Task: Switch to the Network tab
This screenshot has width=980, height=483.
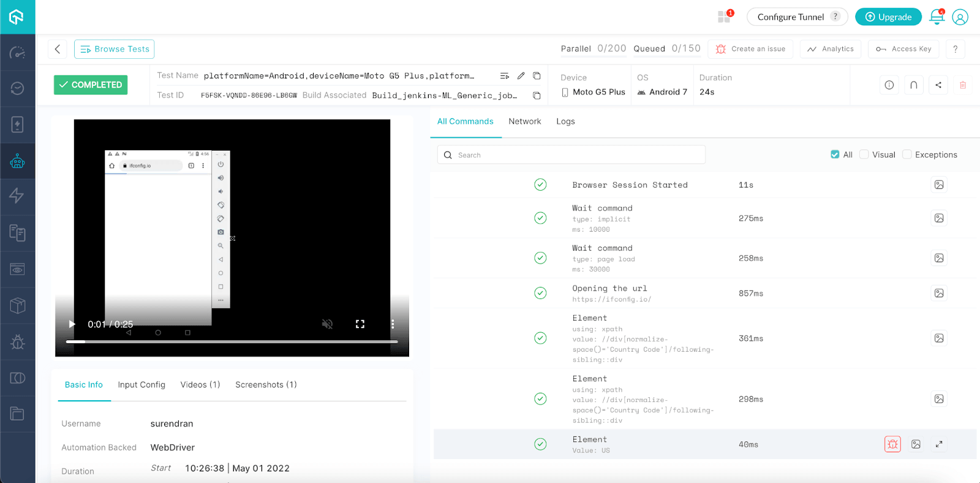Action: 525,121
